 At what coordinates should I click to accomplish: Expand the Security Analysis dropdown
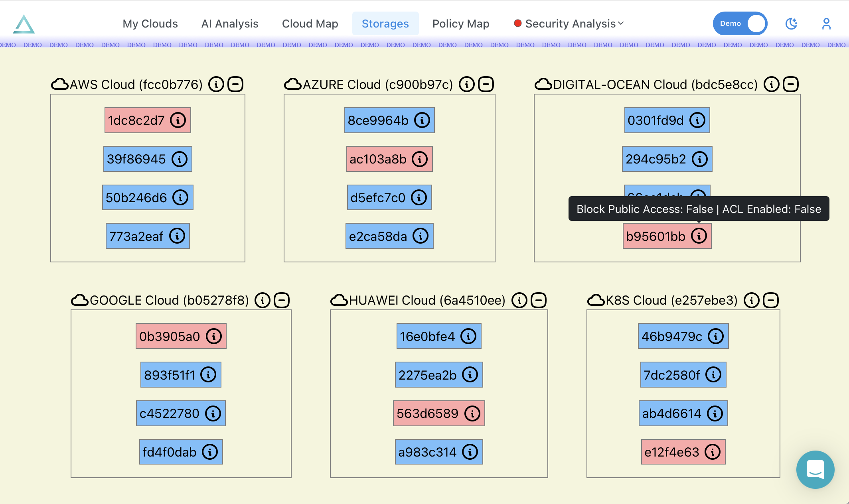click(569, 24)
